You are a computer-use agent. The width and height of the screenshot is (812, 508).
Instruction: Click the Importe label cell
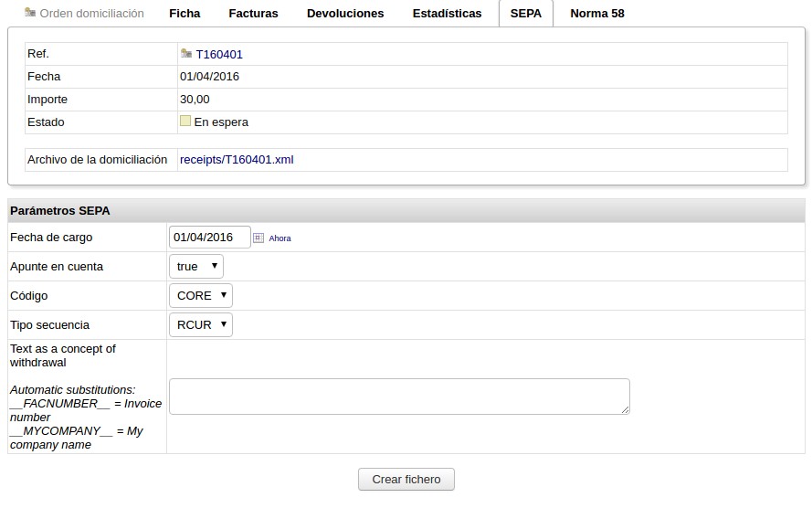101,100
